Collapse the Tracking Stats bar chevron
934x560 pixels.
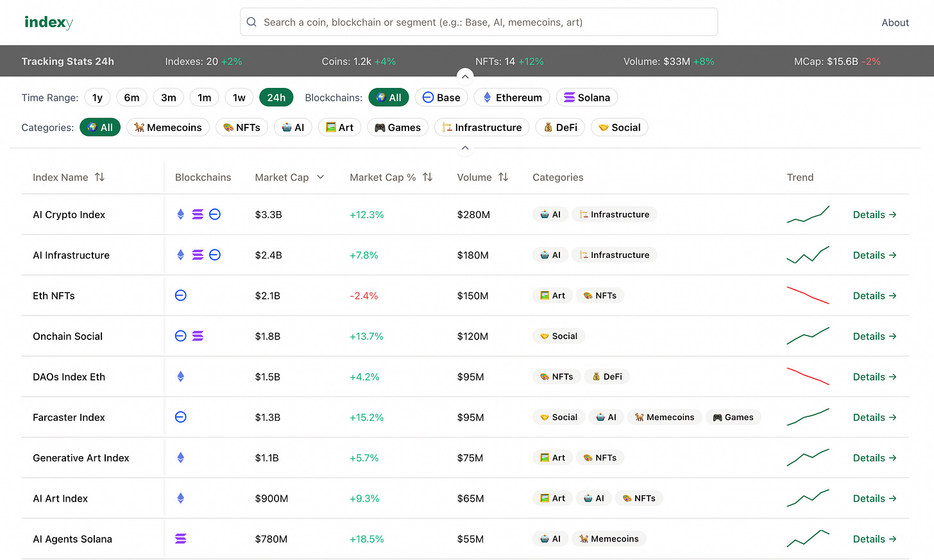coord(465,76)
